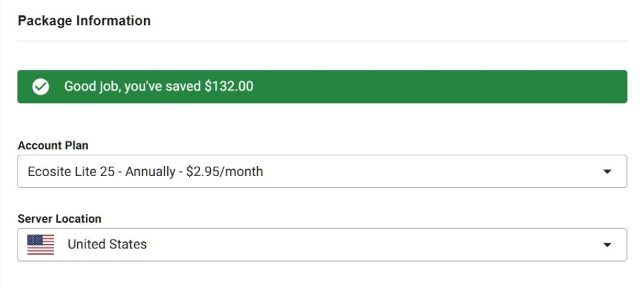This screenshot has width=644, height=288.
Task: Click the divider line below Package Information
Action: coord(322,42)
